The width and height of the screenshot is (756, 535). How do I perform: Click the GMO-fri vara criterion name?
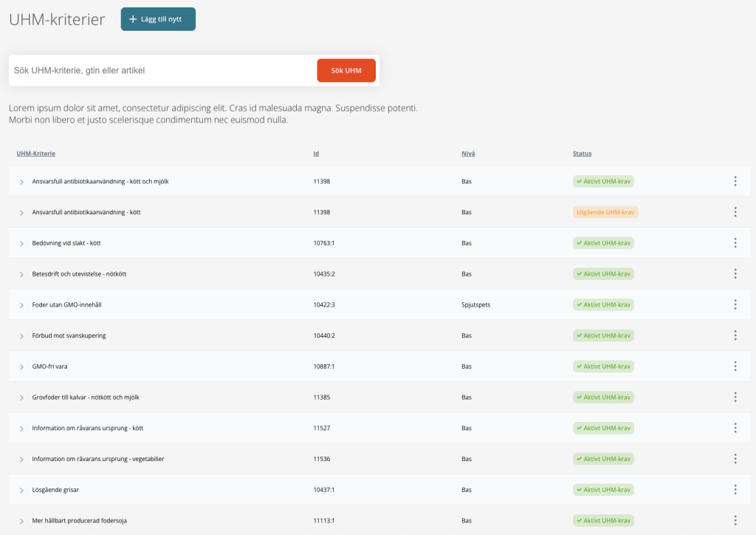click(49, 367)
